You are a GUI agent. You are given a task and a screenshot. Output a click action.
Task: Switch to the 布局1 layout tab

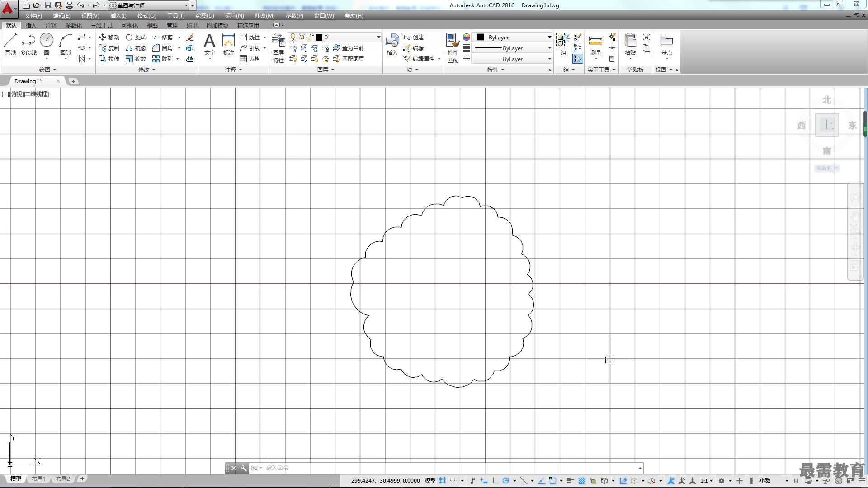tap(38, 479)
